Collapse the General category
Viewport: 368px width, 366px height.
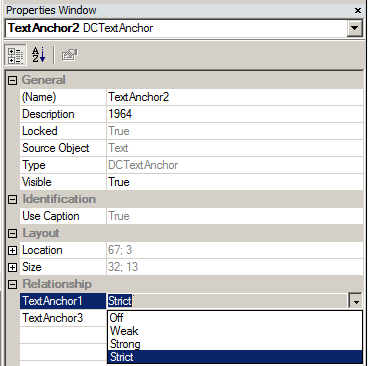pyautogui.click(x=12, y=80)
